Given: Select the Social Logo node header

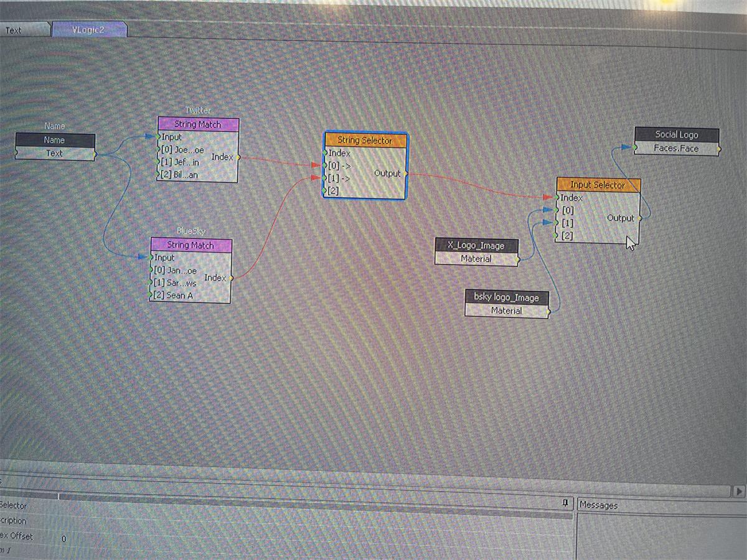Looking at the screenshot, I should click(x=677, y=134).
